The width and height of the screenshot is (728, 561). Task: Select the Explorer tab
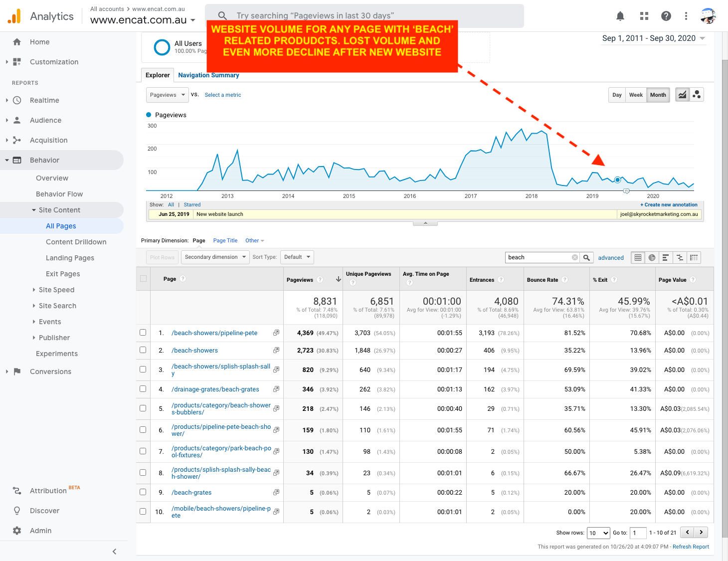[158, 75]
